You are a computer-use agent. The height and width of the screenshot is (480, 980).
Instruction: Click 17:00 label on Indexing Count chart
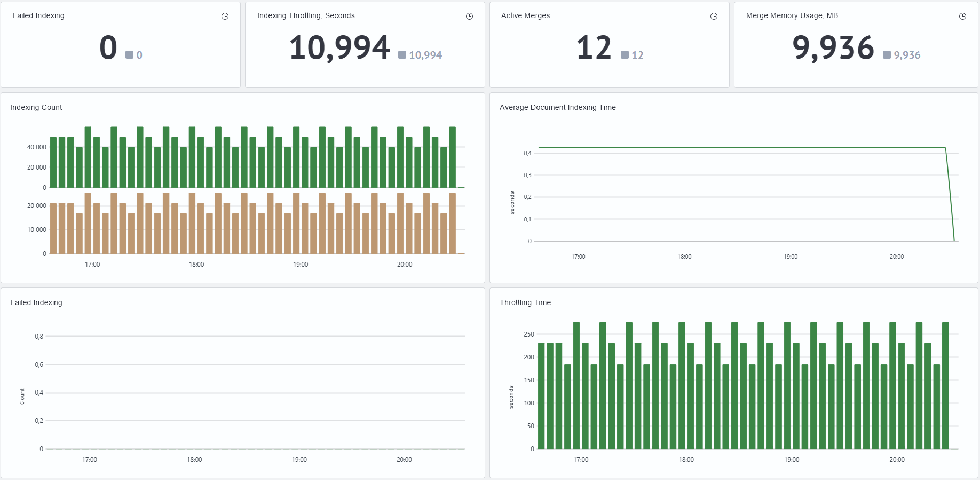(x=92, y=265)
